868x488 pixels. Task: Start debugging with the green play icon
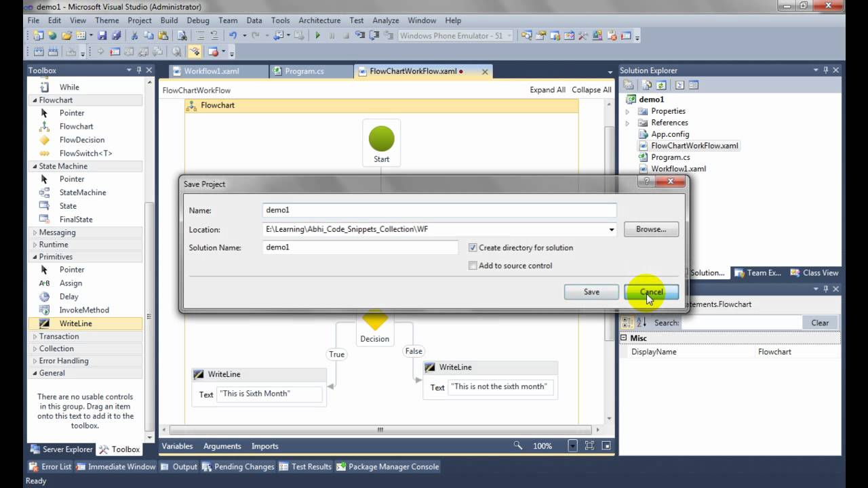click(317, 35)
